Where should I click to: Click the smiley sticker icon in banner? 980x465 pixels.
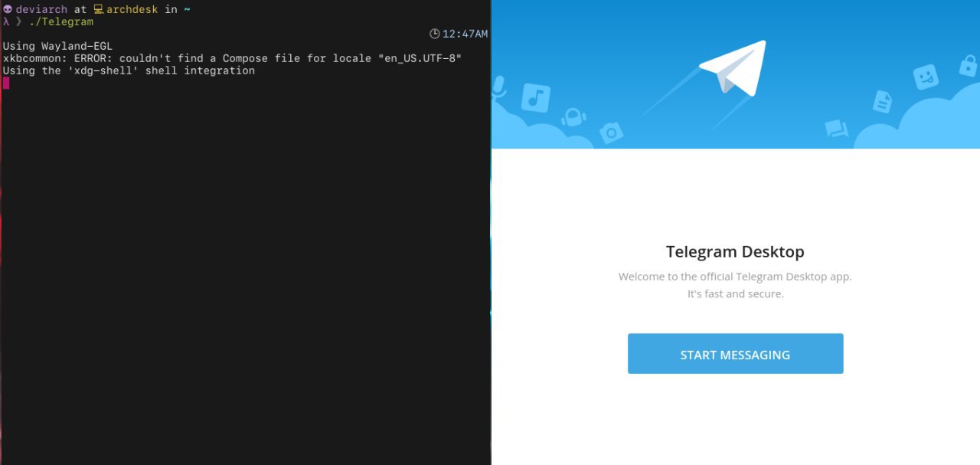926,77
